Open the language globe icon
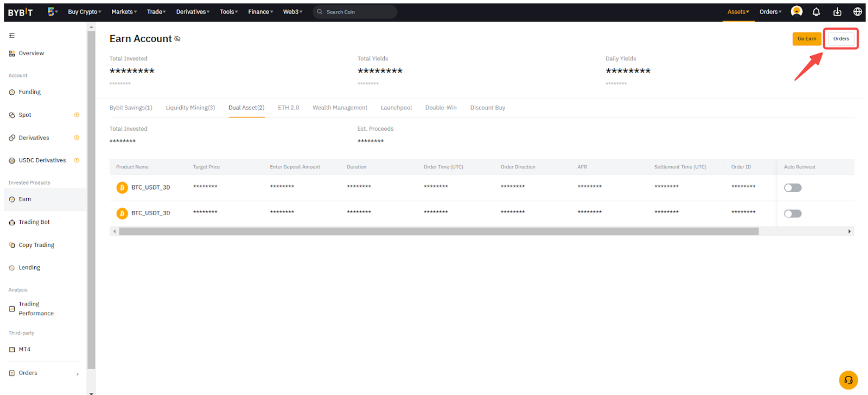 [x=858, y=12]
